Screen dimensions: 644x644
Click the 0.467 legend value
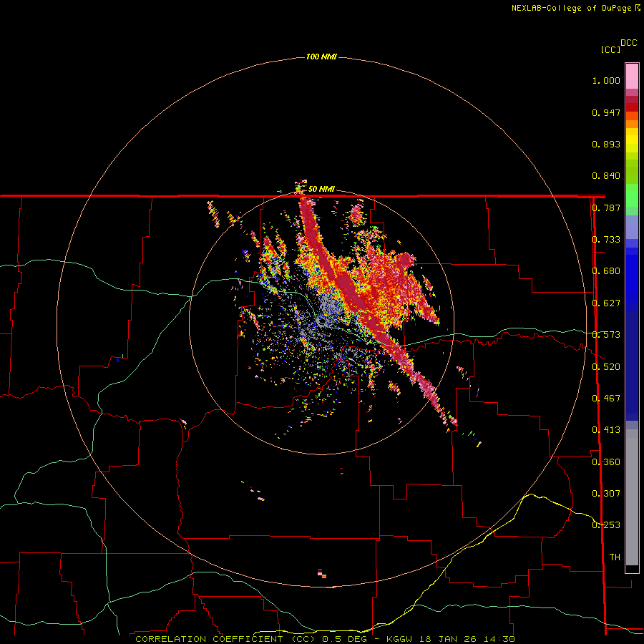pos(606,399)
